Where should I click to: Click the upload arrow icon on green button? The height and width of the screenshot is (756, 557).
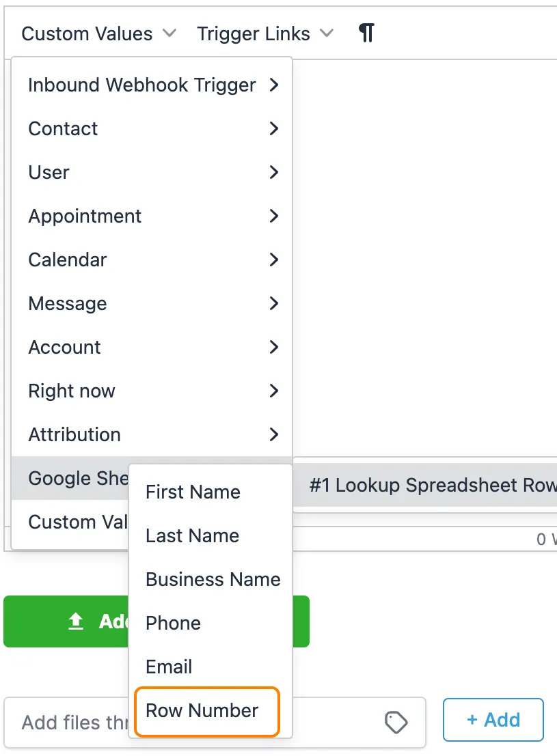[x=76, y=621]
